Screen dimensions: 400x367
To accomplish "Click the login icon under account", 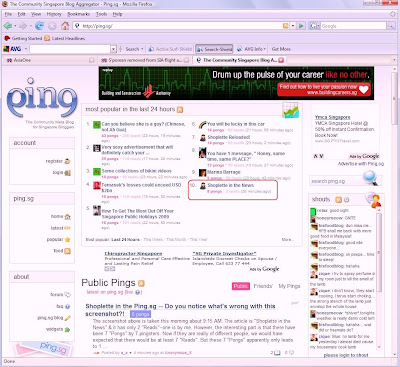I will pos(67,173).
